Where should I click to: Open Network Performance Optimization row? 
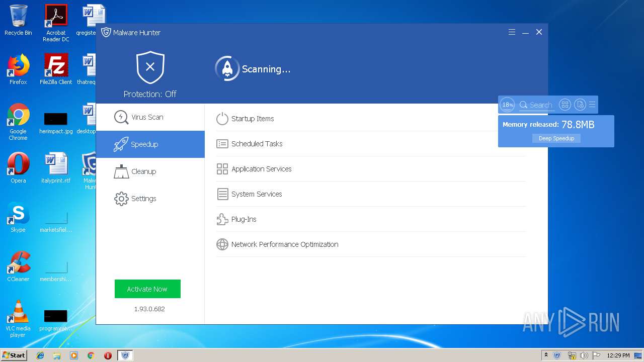(371, 244)
